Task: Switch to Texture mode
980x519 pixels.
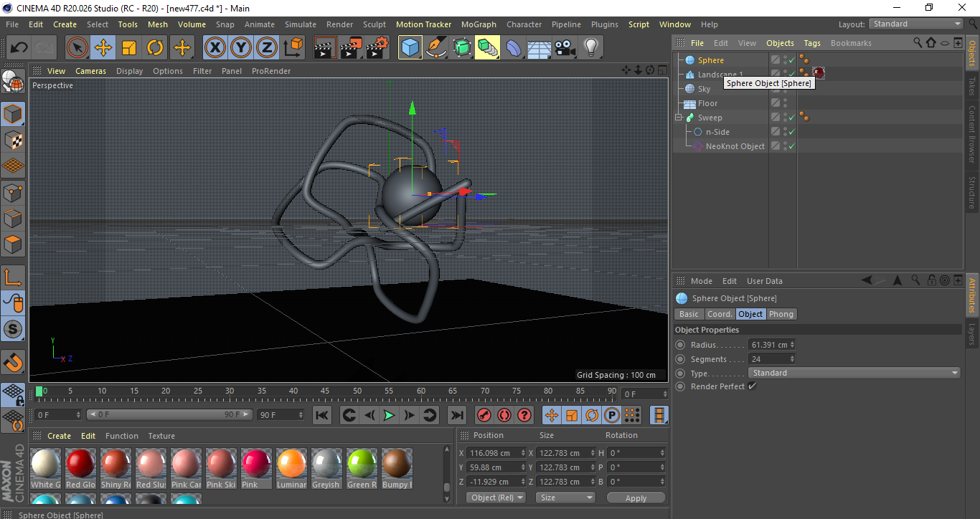Action: click(x=13, y=140)
